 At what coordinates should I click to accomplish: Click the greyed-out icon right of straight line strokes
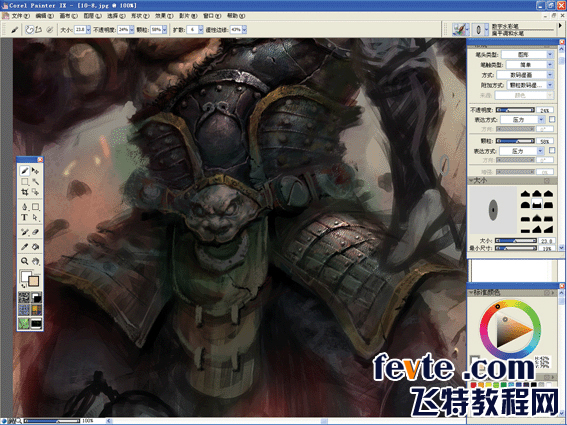coord(50,30)
